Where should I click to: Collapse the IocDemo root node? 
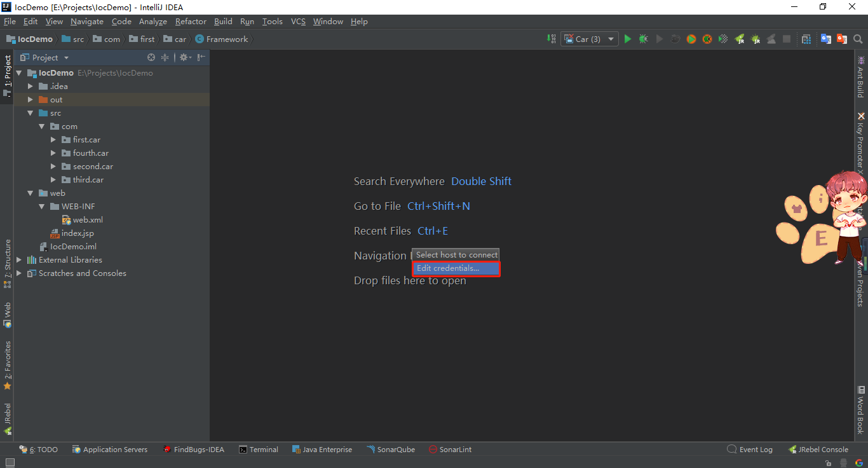click(x=19, y=73)
